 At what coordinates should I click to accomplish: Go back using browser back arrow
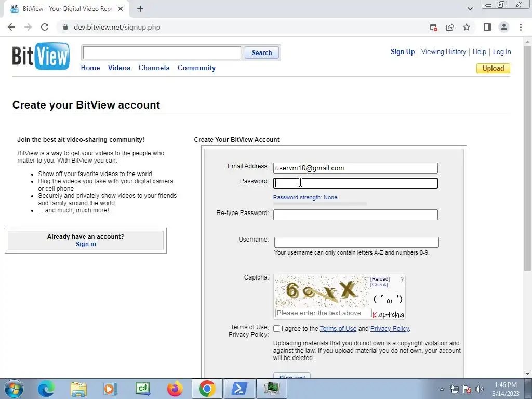(11, 27)
